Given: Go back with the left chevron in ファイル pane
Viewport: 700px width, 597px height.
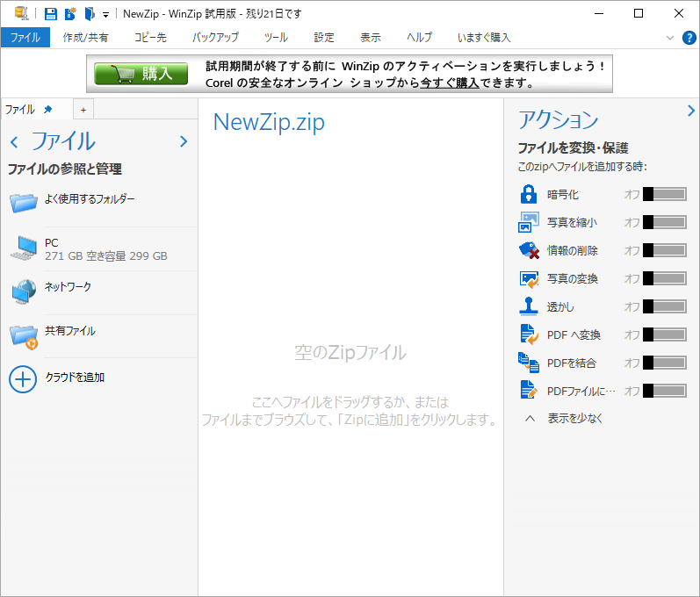Looking at the screenshot, I should 14,142.
